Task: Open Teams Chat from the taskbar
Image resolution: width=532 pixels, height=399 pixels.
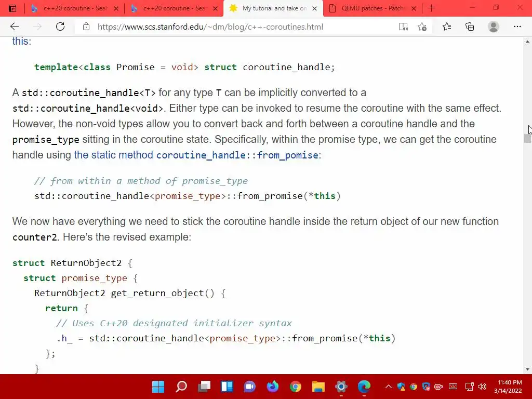Action: pos(250,387)
